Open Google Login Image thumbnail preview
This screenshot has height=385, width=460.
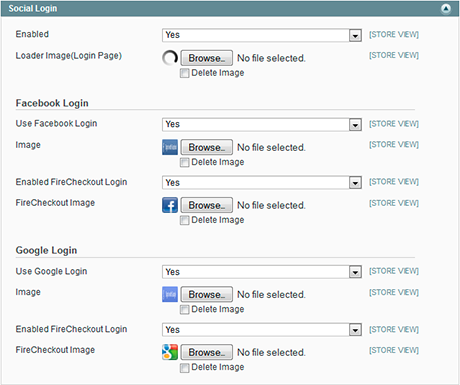pyautogui.click(x=170, y=294)
